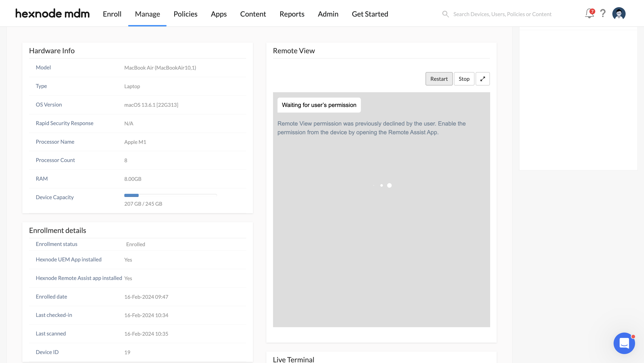
Task: Select processor name Apple M1
Action: point(135,142)
